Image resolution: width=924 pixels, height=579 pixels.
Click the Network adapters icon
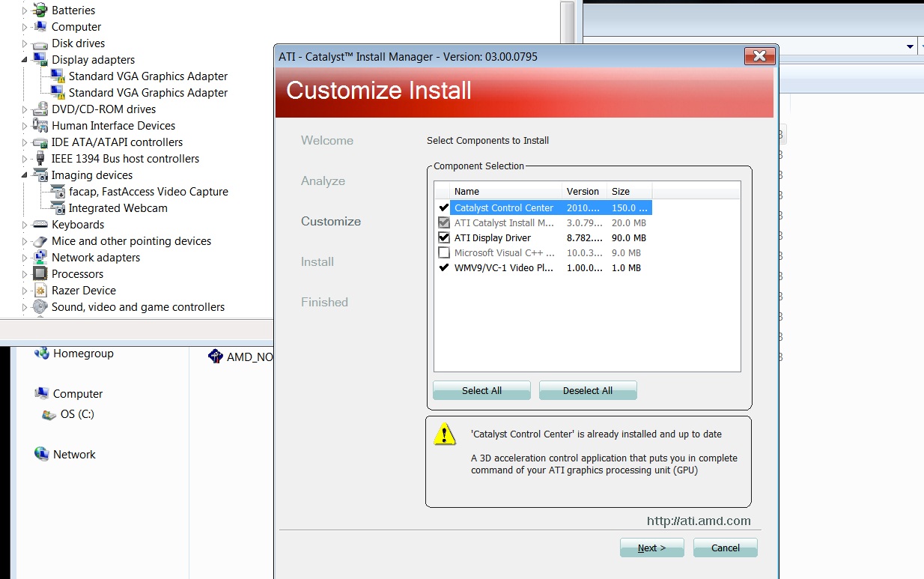(x=40, y=258)
